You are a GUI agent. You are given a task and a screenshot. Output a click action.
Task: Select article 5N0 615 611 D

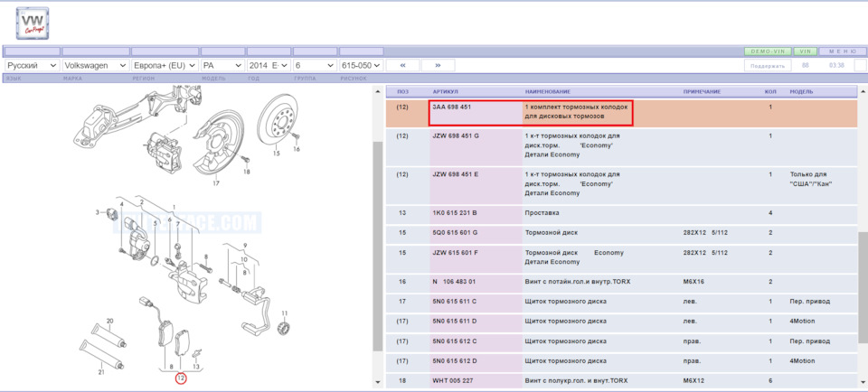click(x=455, y=322)
